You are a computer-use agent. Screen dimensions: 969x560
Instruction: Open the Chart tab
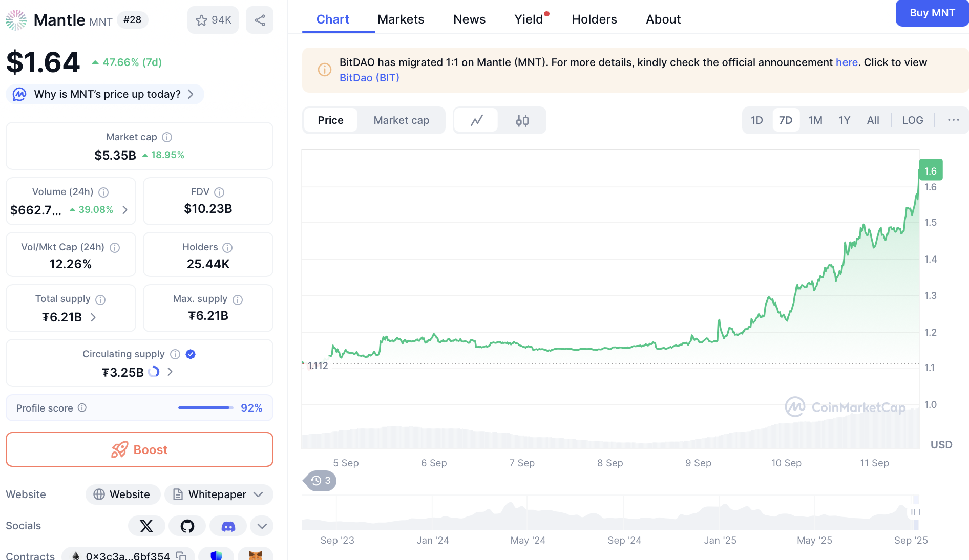tap(333, 19)
